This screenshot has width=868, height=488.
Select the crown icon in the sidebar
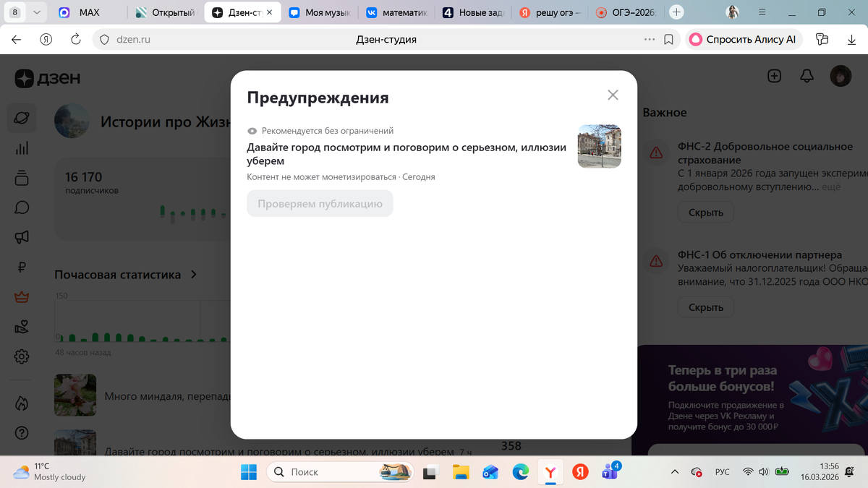pos(21,296)
